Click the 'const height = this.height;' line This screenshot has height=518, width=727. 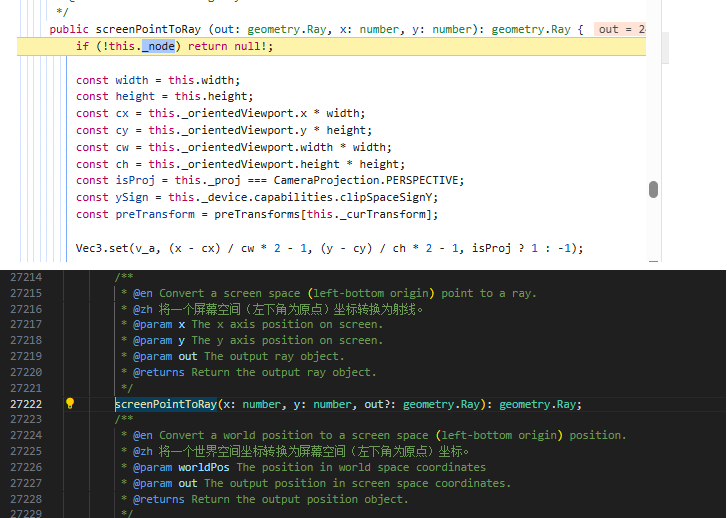click(165, 96)
